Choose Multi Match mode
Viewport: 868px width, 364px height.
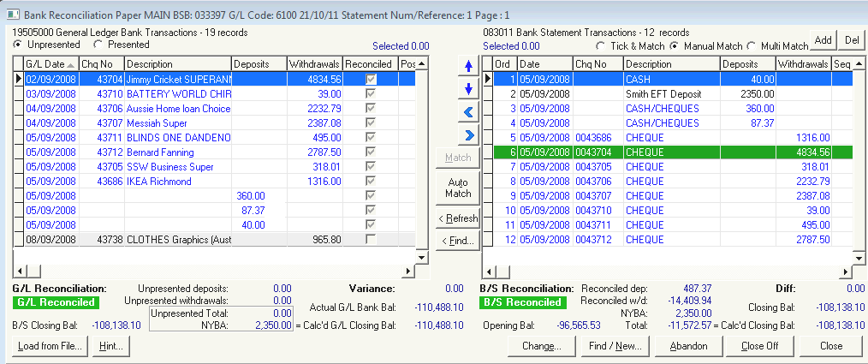pyautogui.click(x=752, y=46)
